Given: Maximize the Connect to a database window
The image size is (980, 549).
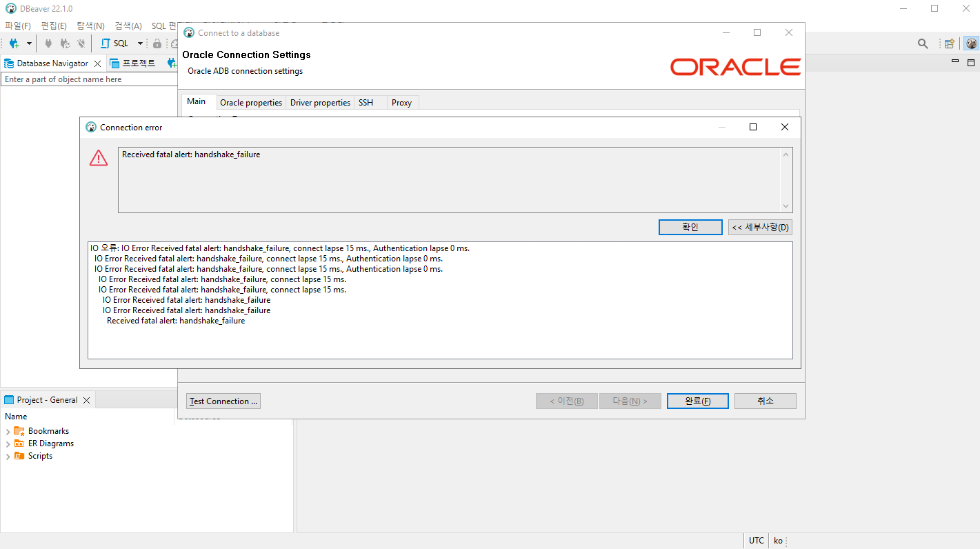Looking at the screenshot, I should [x=757, y=32].
